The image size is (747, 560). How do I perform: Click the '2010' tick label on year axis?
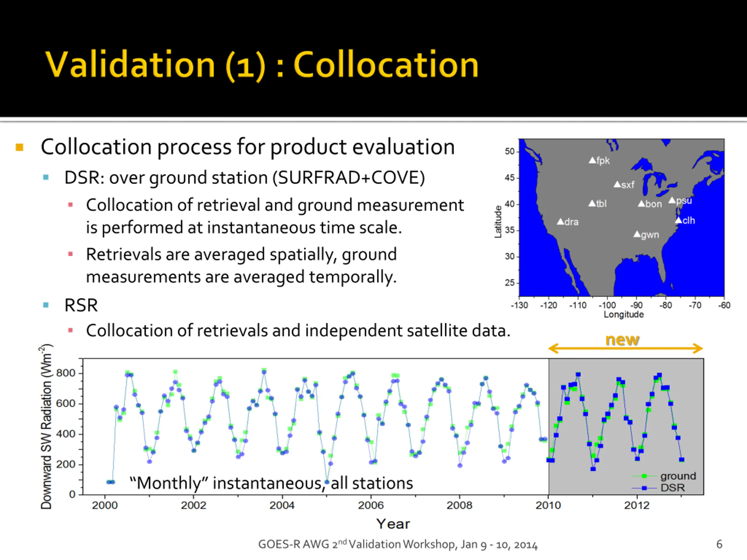click(548, 505)
